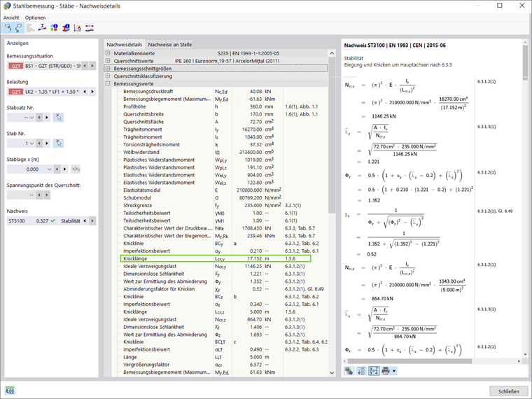Screen dimensions: 532x399
Task: Click the member with wave diagram icon
Action: 89,28
